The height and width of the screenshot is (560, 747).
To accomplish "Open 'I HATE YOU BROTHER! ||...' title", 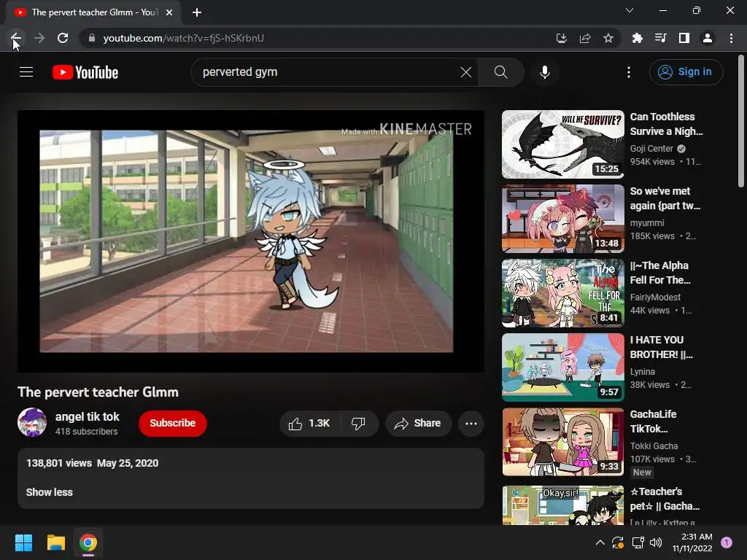I will pos(661,346).
